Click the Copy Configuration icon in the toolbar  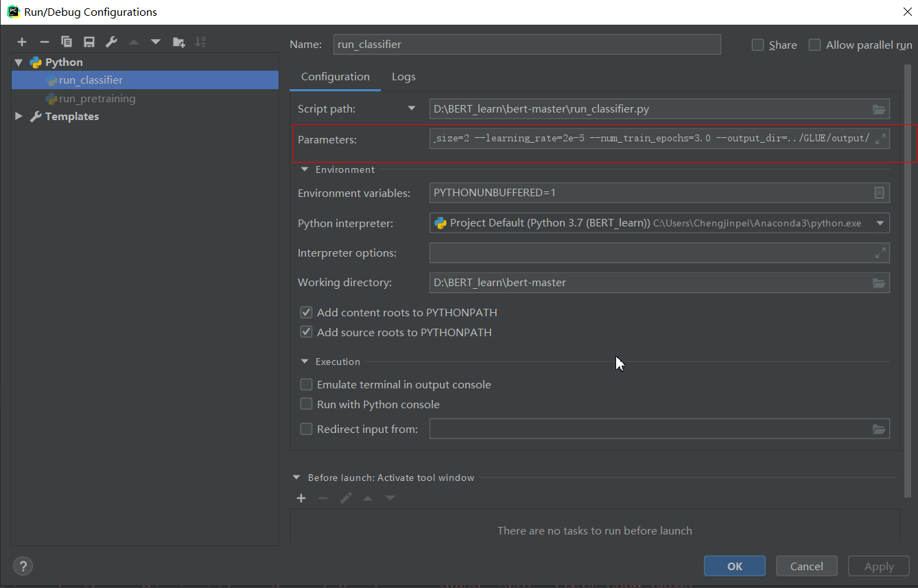(x=67, y=41)
